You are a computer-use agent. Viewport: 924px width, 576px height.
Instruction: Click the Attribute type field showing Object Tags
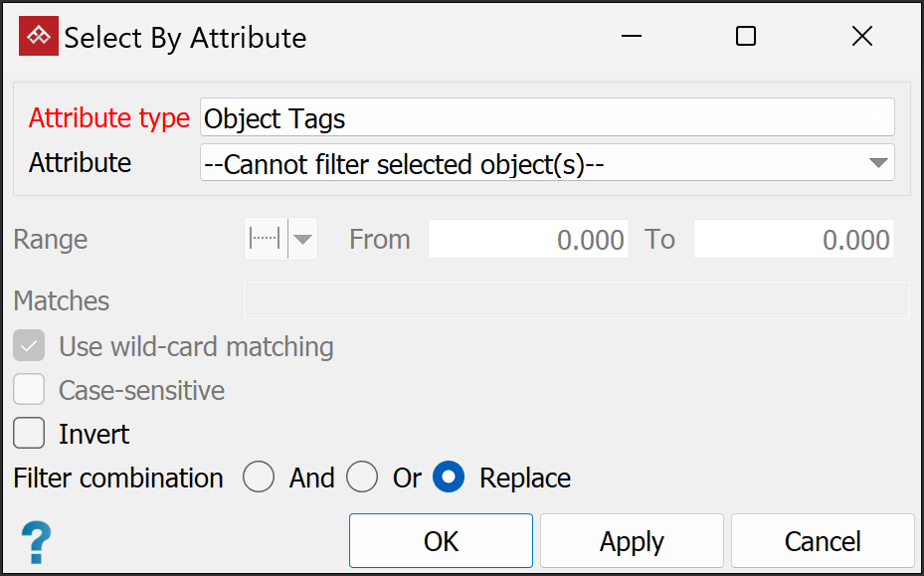pyautogui.click(x=546, y=118)
